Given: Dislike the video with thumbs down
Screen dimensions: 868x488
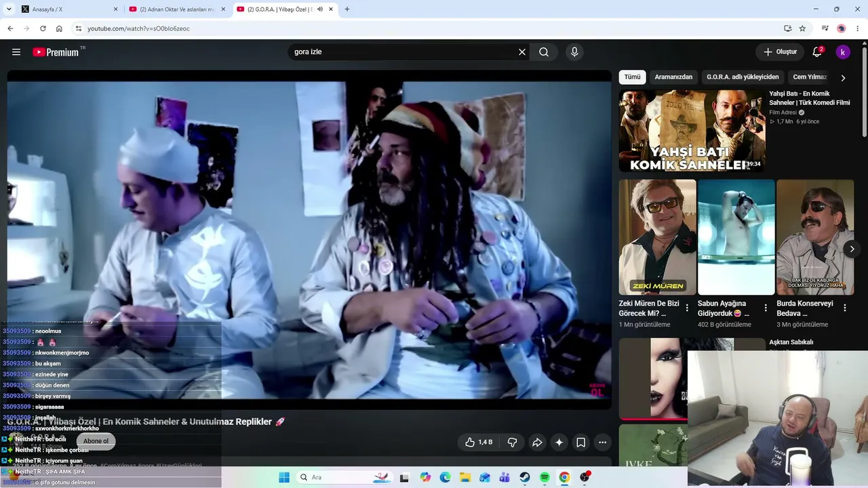Looking at the screenshot, I should point(513,443).
